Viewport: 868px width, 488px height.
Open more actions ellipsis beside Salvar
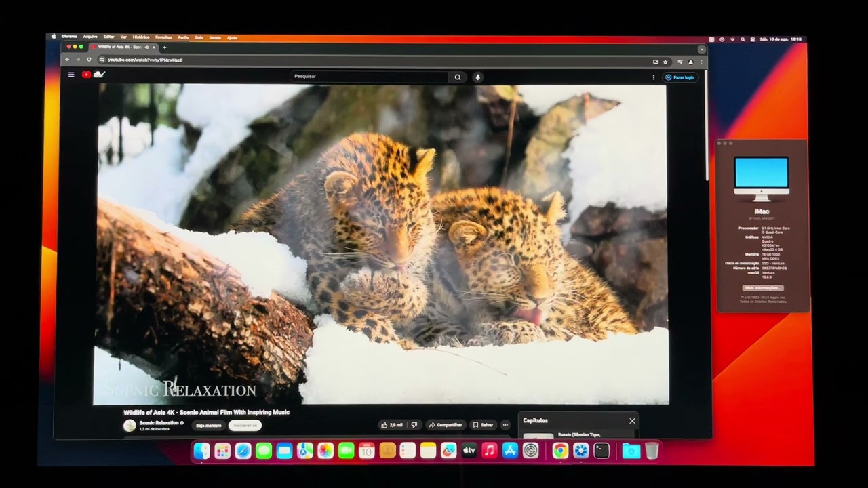tap(505, 425)
